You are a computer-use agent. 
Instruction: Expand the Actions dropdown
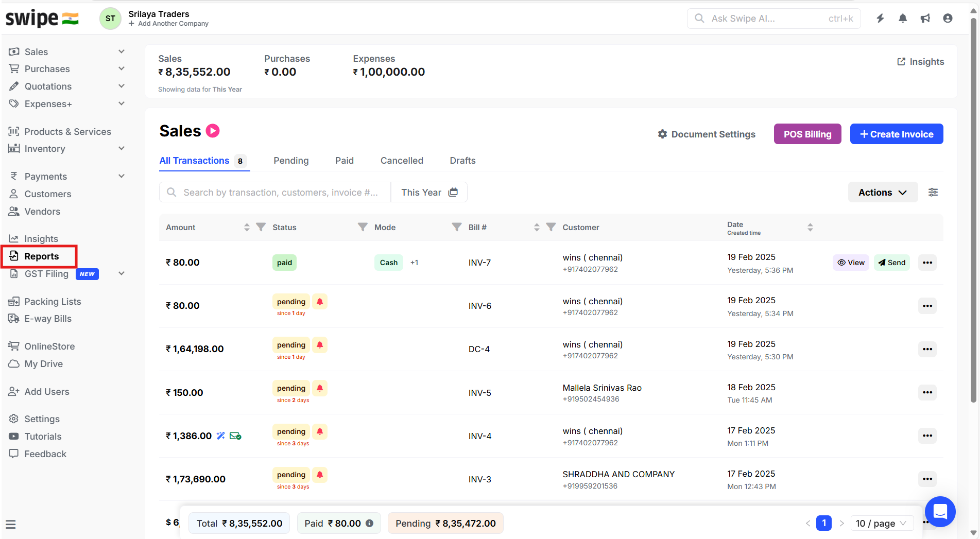pos(882,192)
